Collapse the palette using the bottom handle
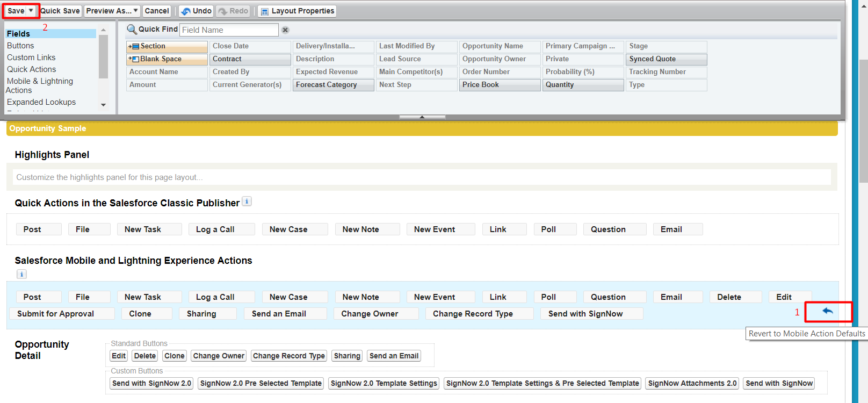 click(x=422, y=117)
